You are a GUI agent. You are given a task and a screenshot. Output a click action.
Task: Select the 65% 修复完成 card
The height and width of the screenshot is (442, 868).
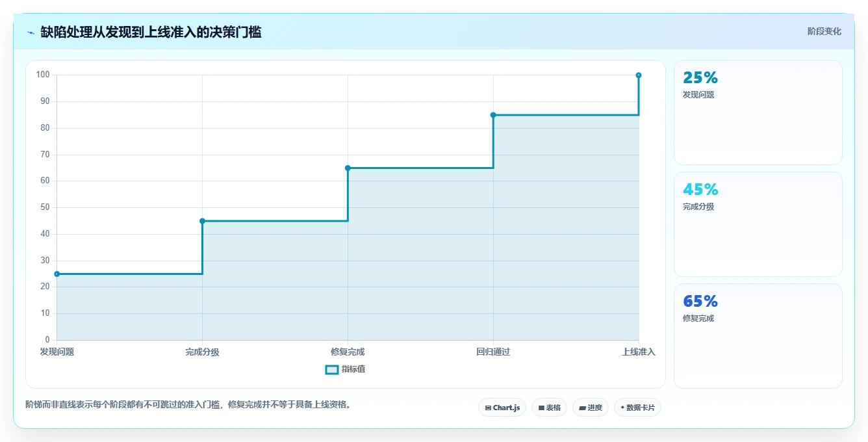pos(758,336)
